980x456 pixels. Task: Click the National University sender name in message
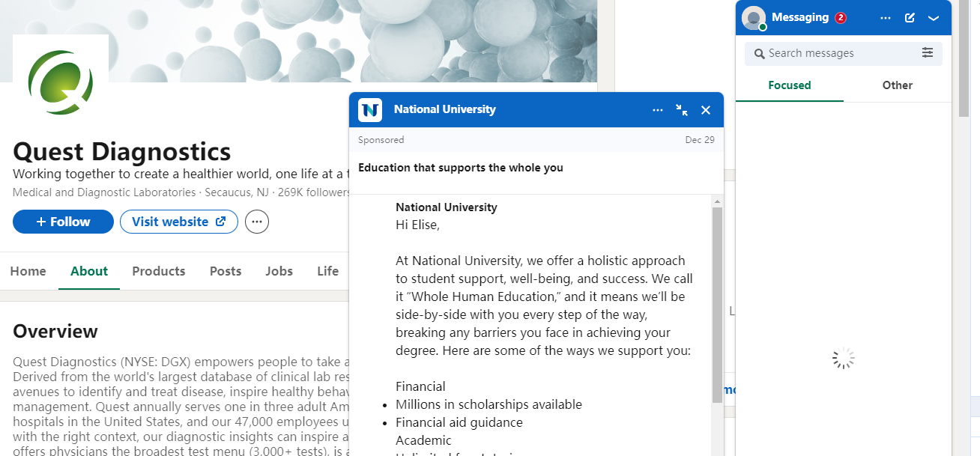[x=447, y=207]
